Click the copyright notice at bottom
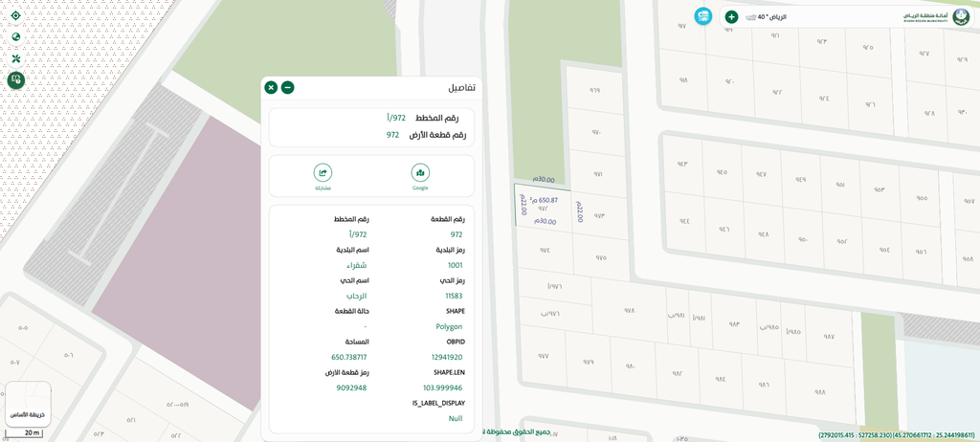This screenshot has height=442, width=980. (x=517, y=432)
